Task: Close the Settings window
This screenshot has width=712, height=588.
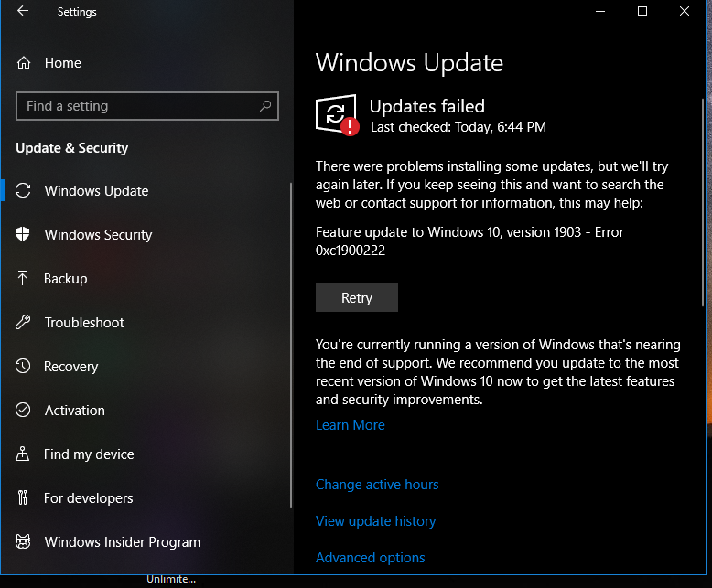Action: pyautogui.click(x=685, y=11)
